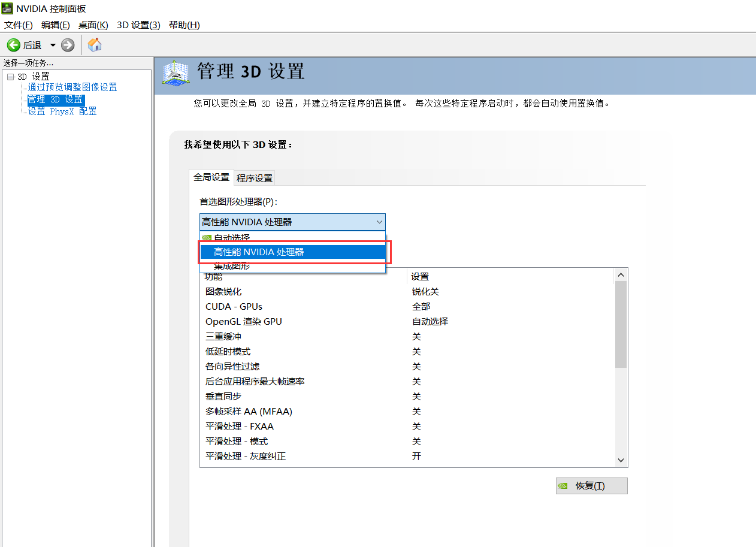Click the settings list scroll-up arrow
Image resolution: width=756 pixels, height=547 pixels.
[x=621, y=275]
